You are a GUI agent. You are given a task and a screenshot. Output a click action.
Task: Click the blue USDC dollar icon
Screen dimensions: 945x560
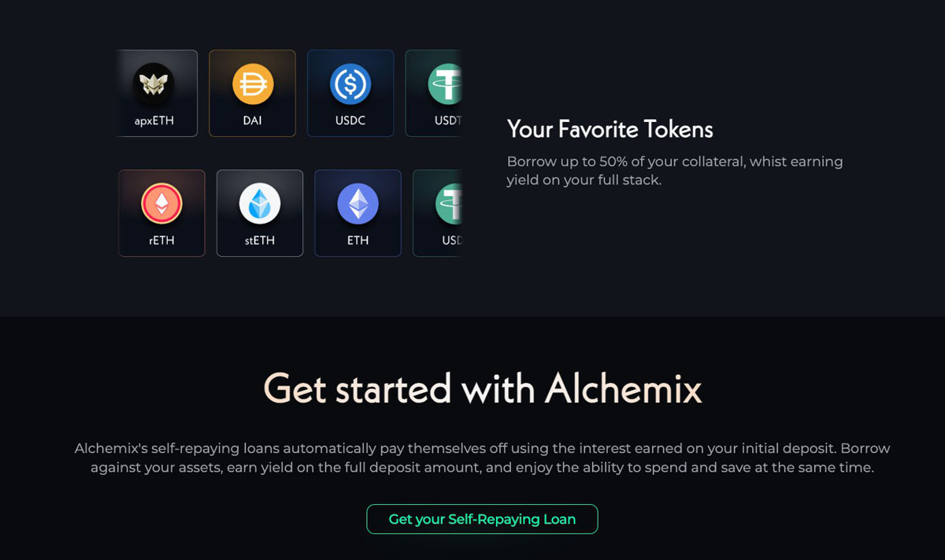click(x=350, y=84)
